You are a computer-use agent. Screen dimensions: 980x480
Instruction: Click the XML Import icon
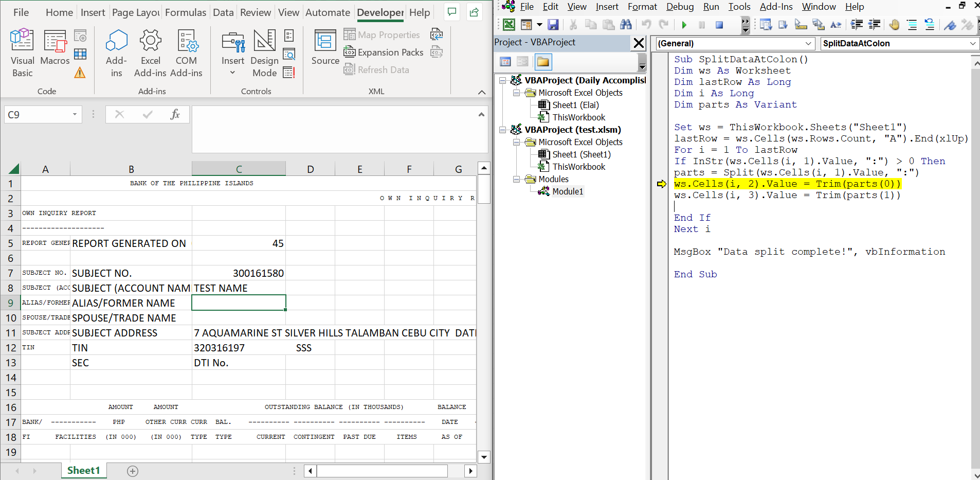pos(437,34)
